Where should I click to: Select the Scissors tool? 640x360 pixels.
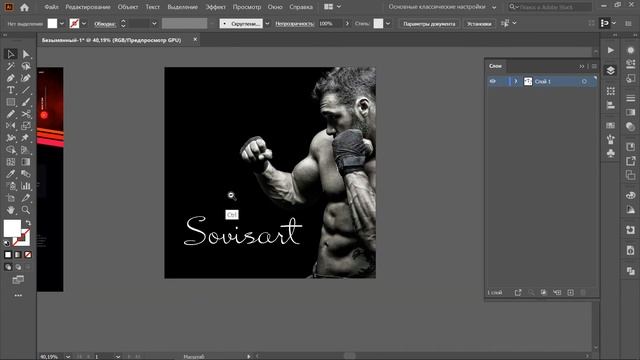(x=26, y=114)
